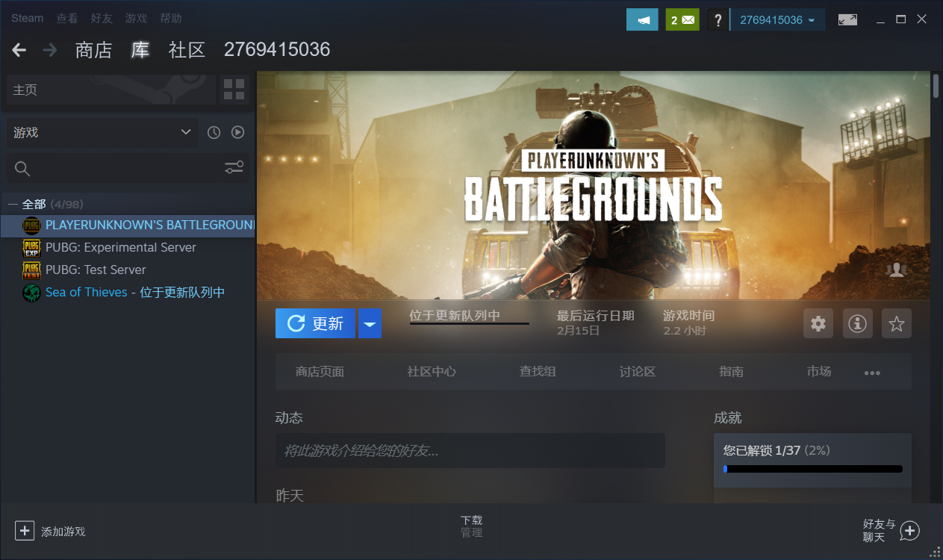Open the 帮助 menu
The height and width of the screenshot is (560, 943).
pos(170,18)
